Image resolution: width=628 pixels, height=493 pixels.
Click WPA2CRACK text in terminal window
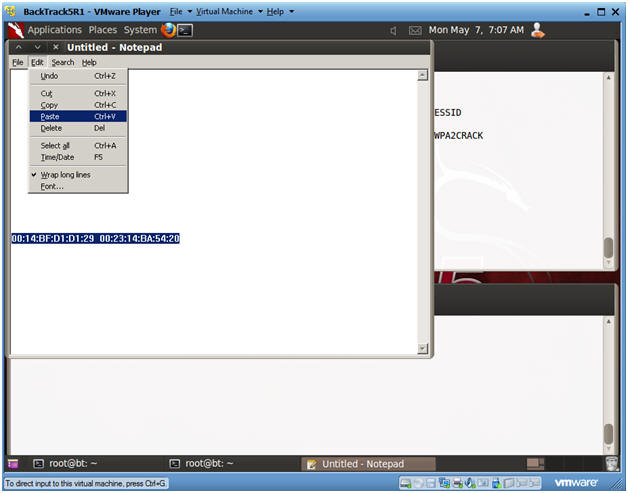coord(459,136)
